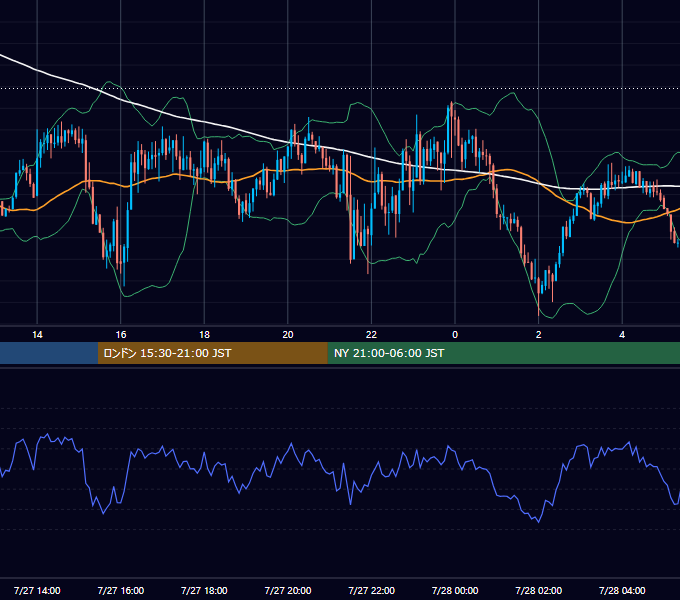680x600 pixels.
Task: Click the London session band labeled ロンドン 15:30-21:00 JST
Action: point(212,353)
